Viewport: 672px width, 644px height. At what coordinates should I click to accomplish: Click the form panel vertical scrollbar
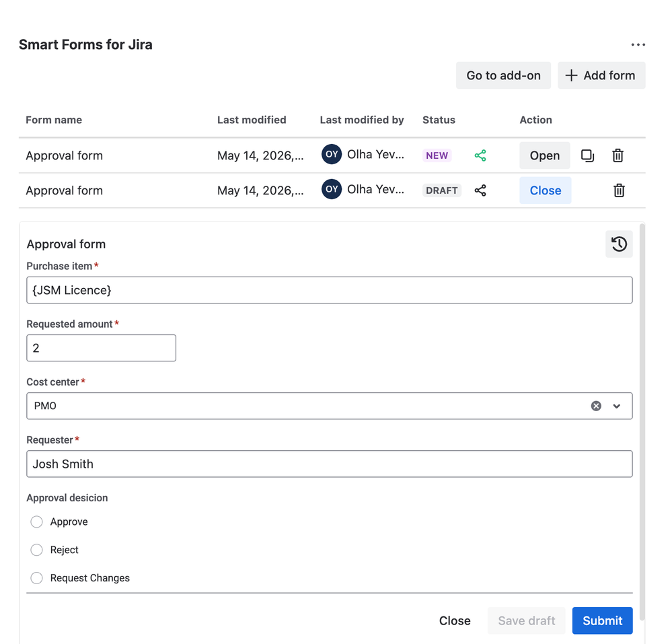[x=642, y=422]
